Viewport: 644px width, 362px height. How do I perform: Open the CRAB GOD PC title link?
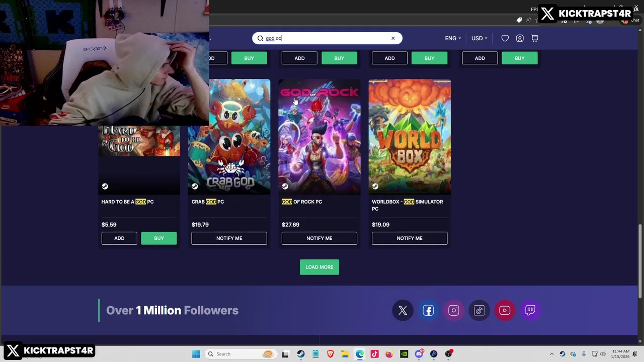click(208, 202)
